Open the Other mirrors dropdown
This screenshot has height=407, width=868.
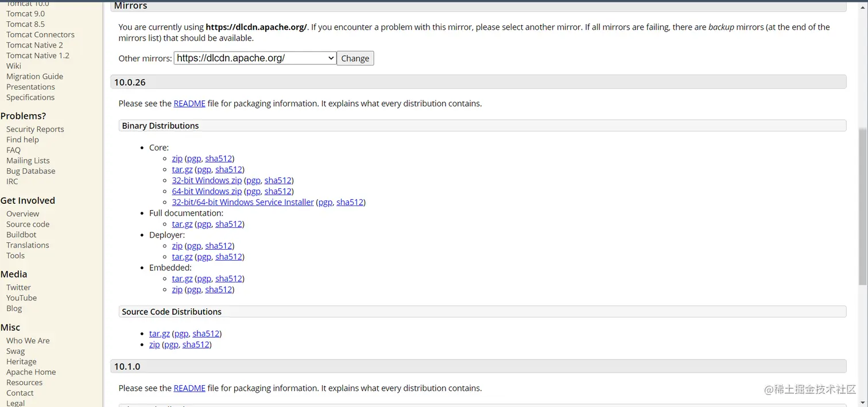255,58
